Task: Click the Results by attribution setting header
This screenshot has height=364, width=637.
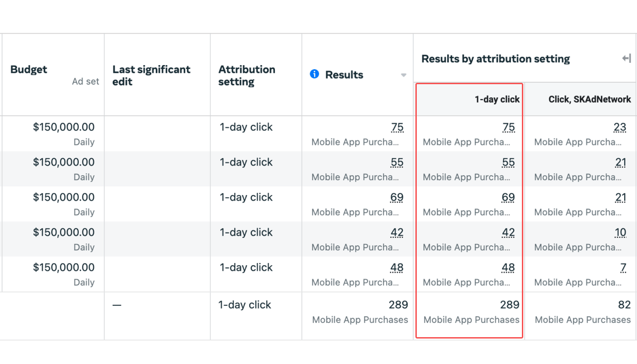Action: pyautogui.click(x=495, y=59)
